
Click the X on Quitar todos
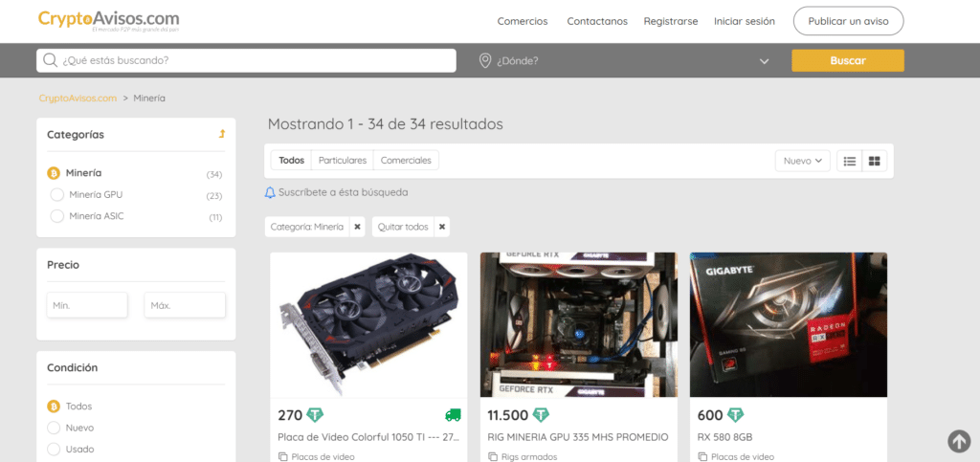pyautogui.click(x=442, y=227)
